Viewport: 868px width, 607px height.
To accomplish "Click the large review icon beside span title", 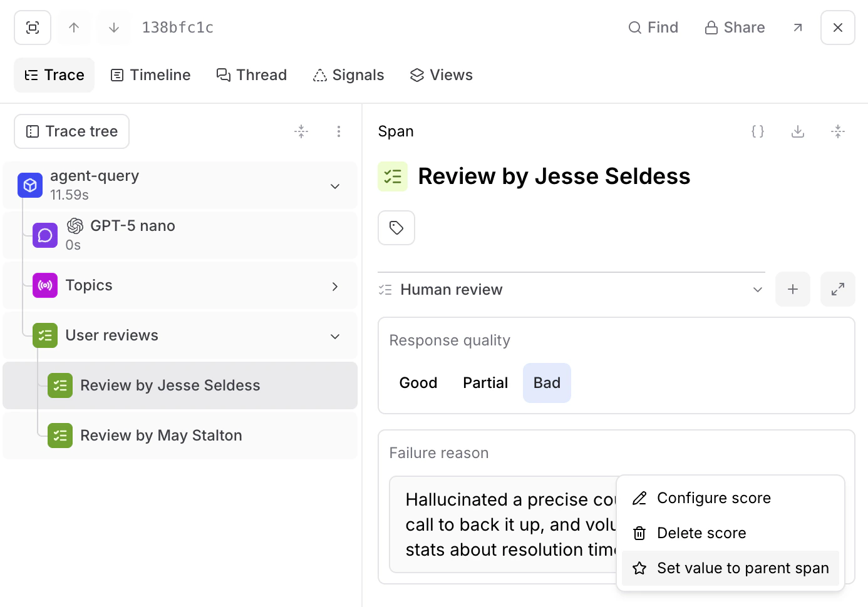I will [x=393, y=176].
